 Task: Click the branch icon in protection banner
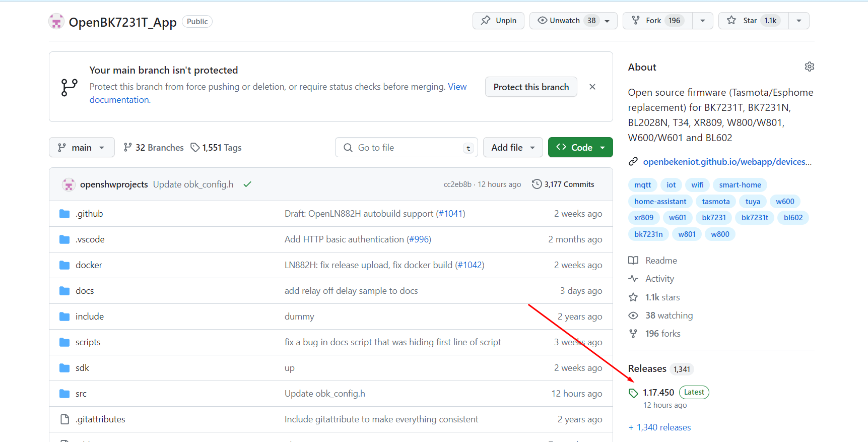[x=70, y=87]
